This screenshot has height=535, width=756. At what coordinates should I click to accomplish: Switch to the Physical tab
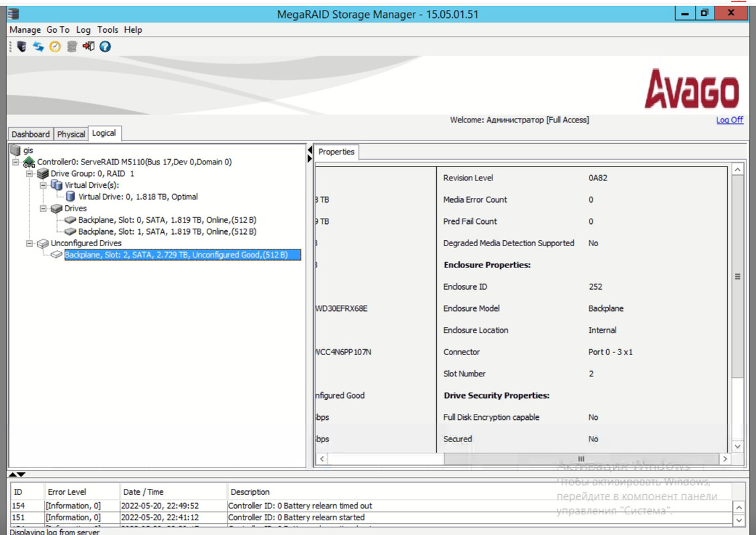(71, 134)
